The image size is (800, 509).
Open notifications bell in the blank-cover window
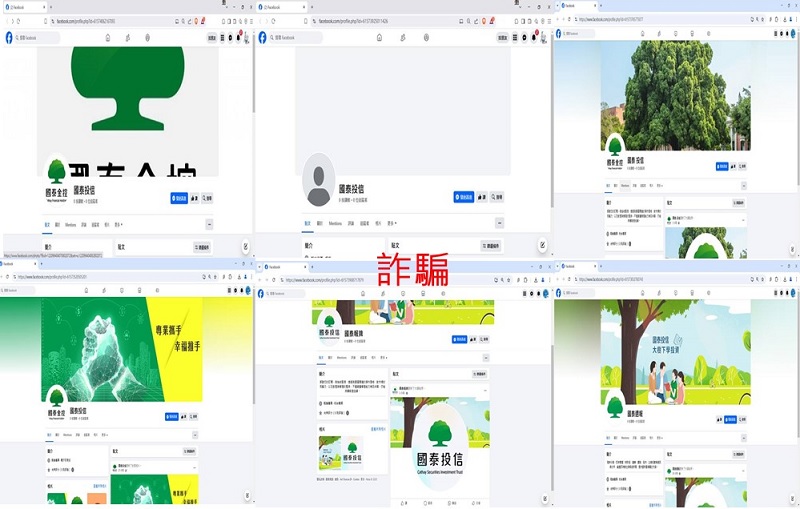534,38
